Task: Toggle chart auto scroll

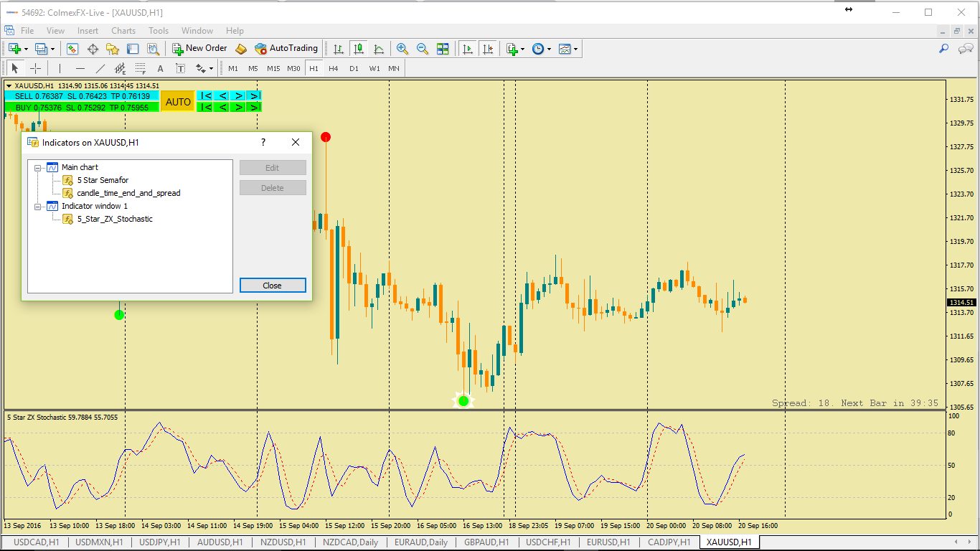Action: click(x=468, y=49)
